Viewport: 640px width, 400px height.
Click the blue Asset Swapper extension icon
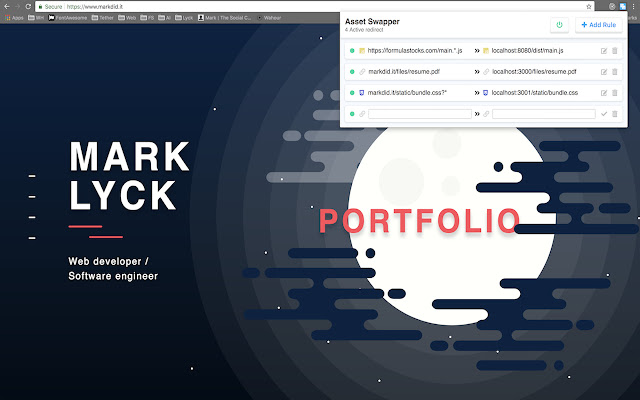(x=622, y=6)
